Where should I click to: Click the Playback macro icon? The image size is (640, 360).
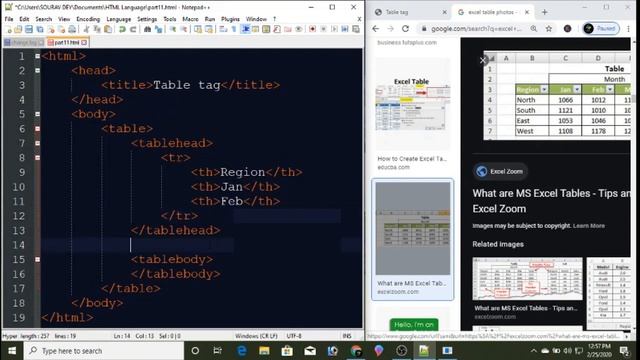334,29
